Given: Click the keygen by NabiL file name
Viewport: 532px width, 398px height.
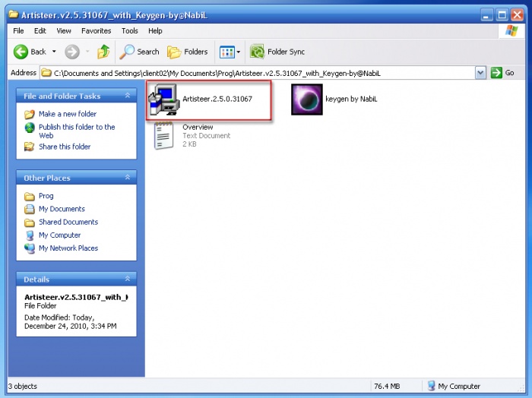Looking at the screenshot, I should (x=351, y=99).
